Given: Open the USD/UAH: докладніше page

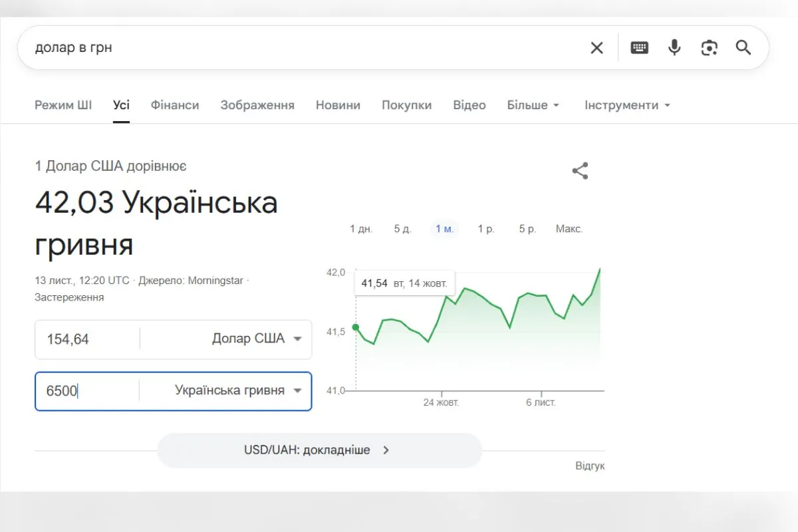Looking at the screenshot, I should pyautogui.click(x=319, y=450).
